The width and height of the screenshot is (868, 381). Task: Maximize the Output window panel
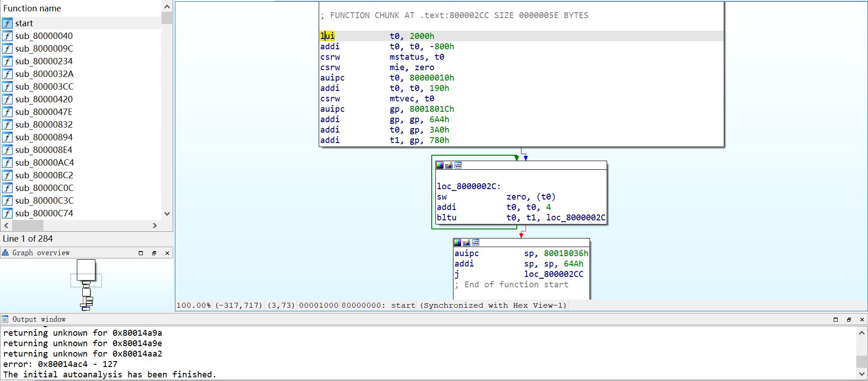coord(835,319)
